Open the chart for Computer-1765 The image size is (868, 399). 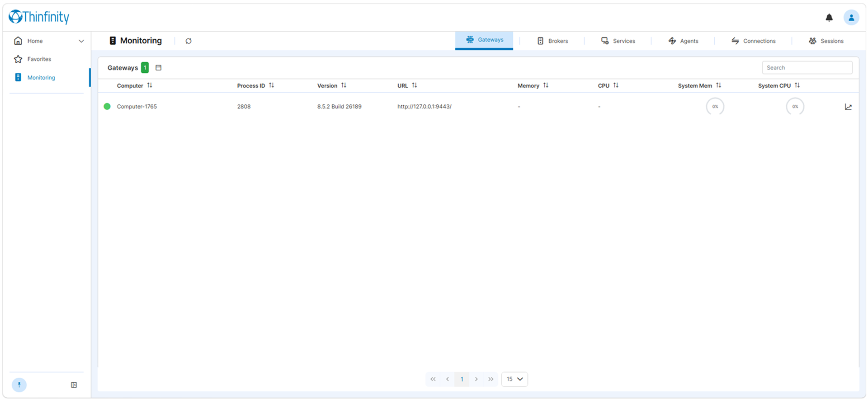848,107
